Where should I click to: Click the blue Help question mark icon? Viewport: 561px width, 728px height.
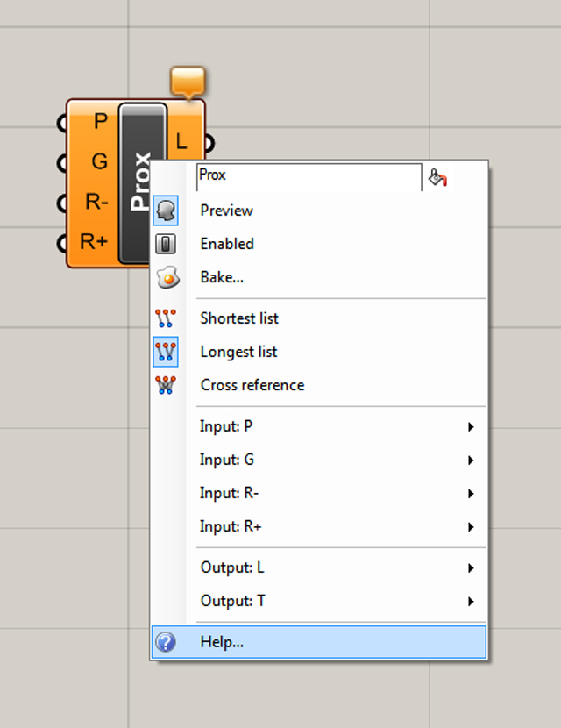(x=165, y=642)
